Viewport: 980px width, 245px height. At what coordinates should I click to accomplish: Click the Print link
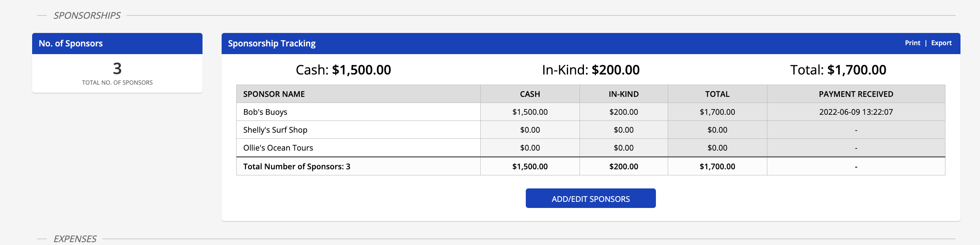912,43
